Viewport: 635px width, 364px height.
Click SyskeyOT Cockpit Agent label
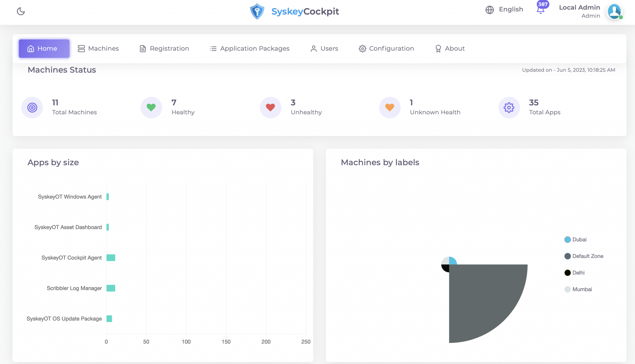(x=72, y=258)
